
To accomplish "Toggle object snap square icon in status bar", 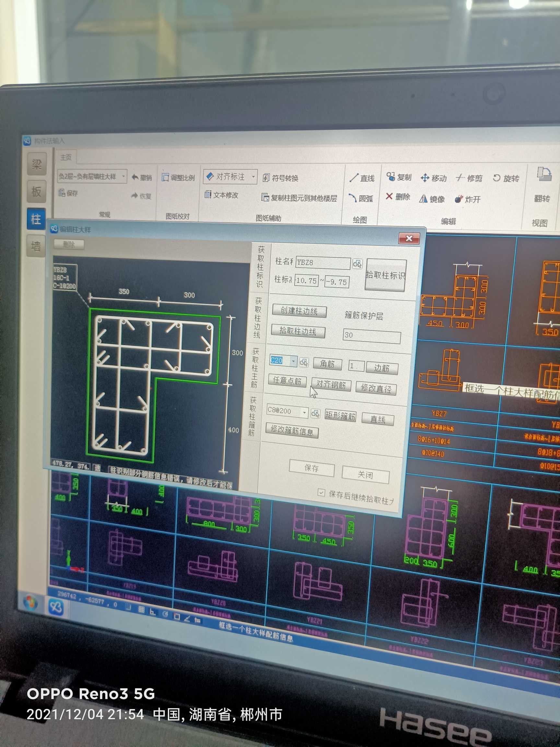I will [177, 616].
